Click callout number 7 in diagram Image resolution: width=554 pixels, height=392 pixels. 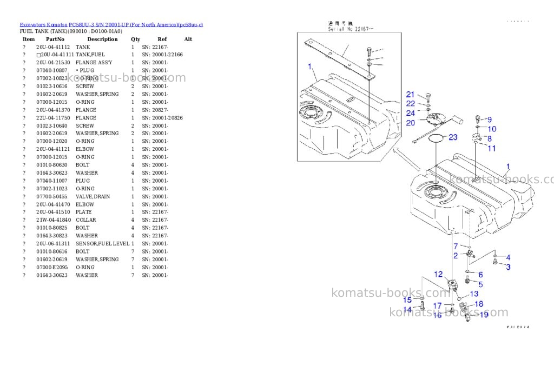pos(456,246)
